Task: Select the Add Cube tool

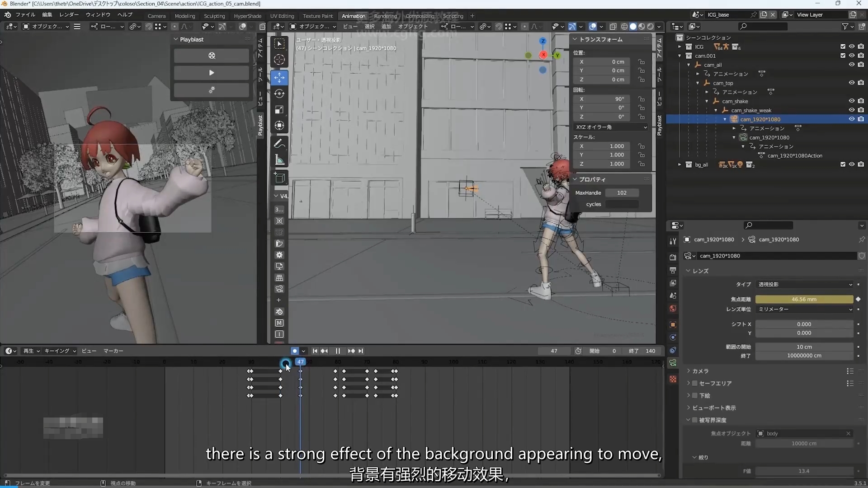Action: 279,178
